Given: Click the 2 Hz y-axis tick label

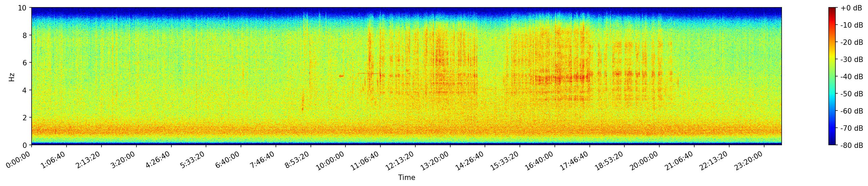Looking at the screenshot, I should point(25,118).
